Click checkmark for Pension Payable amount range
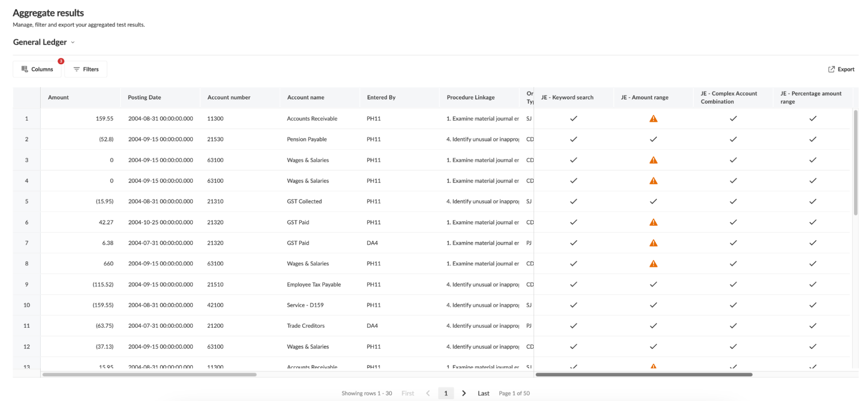This screenshot has height=401, width=868. pyautogui.click(x=653, y=139)
